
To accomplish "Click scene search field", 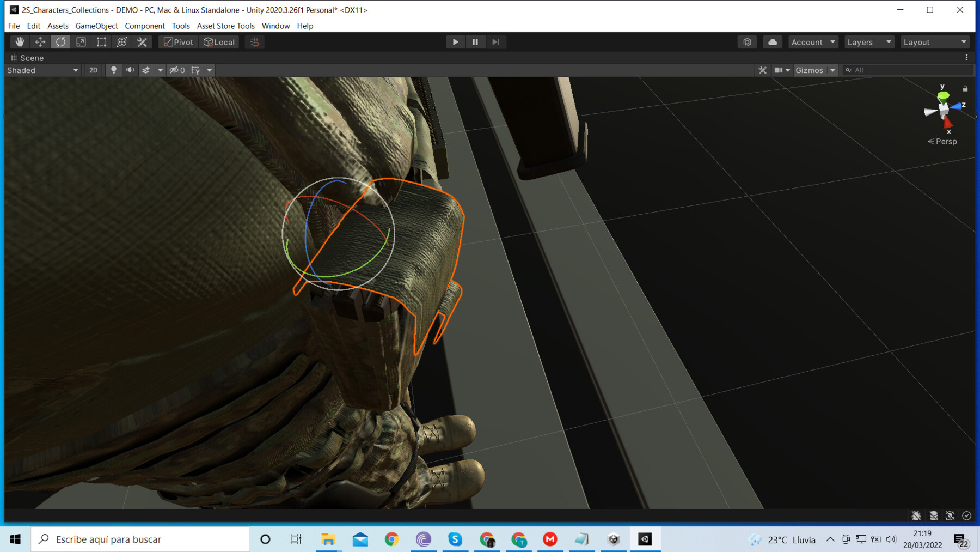I will 907,70.
